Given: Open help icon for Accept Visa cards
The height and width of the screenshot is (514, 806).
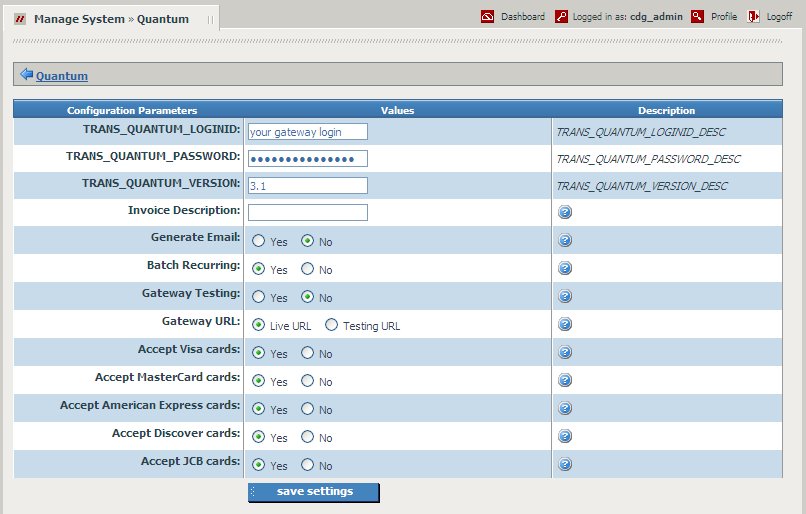Looking at the screenshot, I should pyautogui.click(x=565, y=352).
